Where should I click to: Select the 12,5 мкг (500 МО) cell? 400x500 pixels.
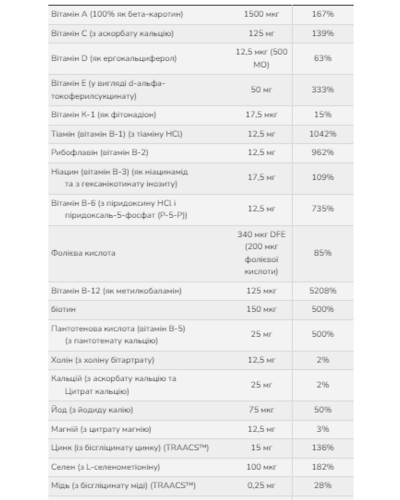[x=261, y=58]
